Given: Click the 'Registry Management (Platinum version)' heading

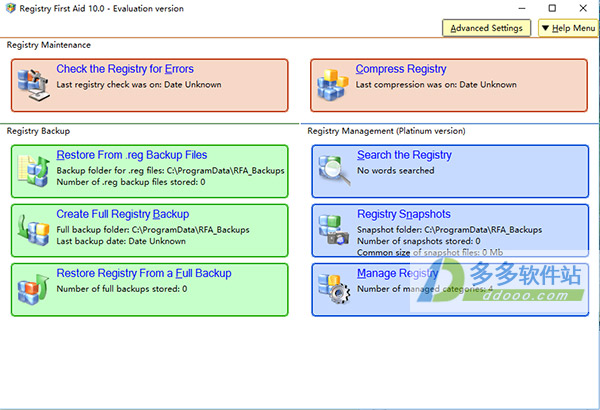Looking at the screenshot, I should point(386,131).
